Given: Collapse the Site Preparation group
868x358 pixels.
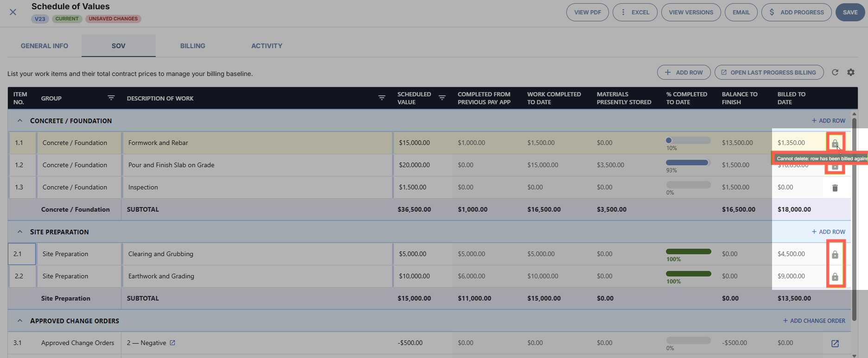Looking at the screenshot, I should click(20, 232).
